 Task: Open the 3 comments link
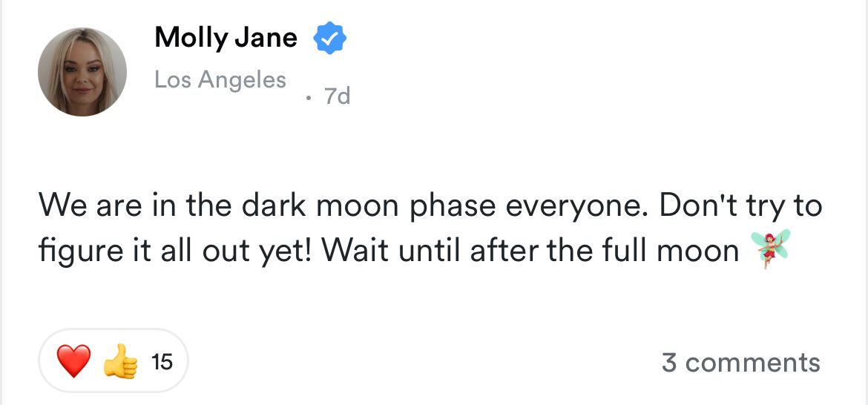pyautogui.click(x=740, y=363)
